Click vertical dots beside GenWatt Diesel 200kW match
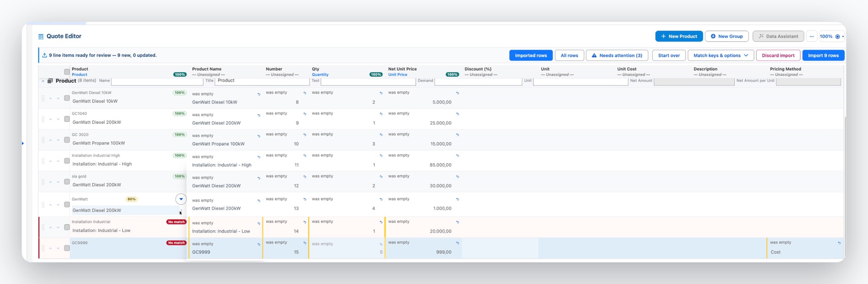The width and height of the screenshot is (868, 284). [181, 211]
